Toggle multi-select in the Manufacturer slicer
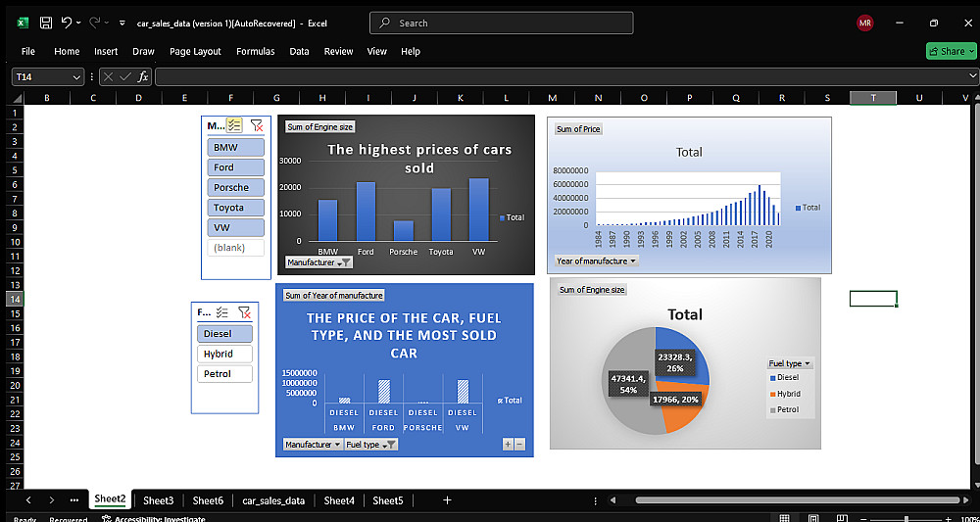The width and height of the screenshot is (980, 522). click(x=234, y=125)
